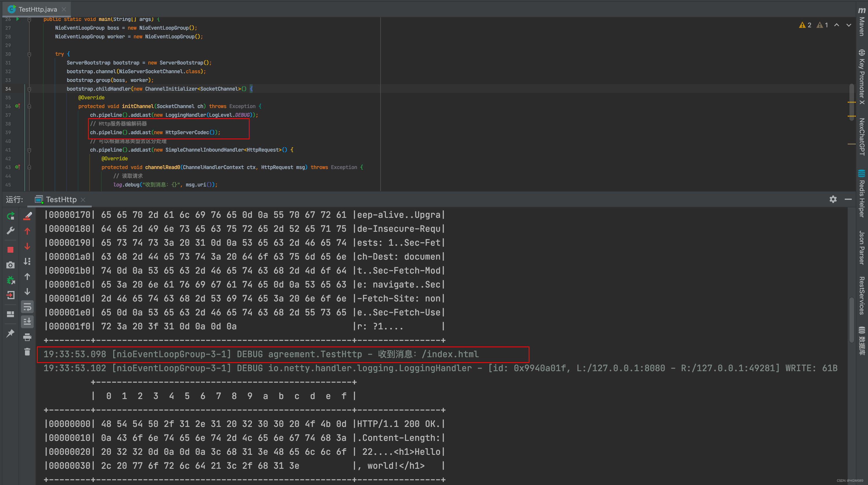This screenshot has width=868, height=485.
Task: Open run panel gear options menu
Action: click(x=833, y=200)
